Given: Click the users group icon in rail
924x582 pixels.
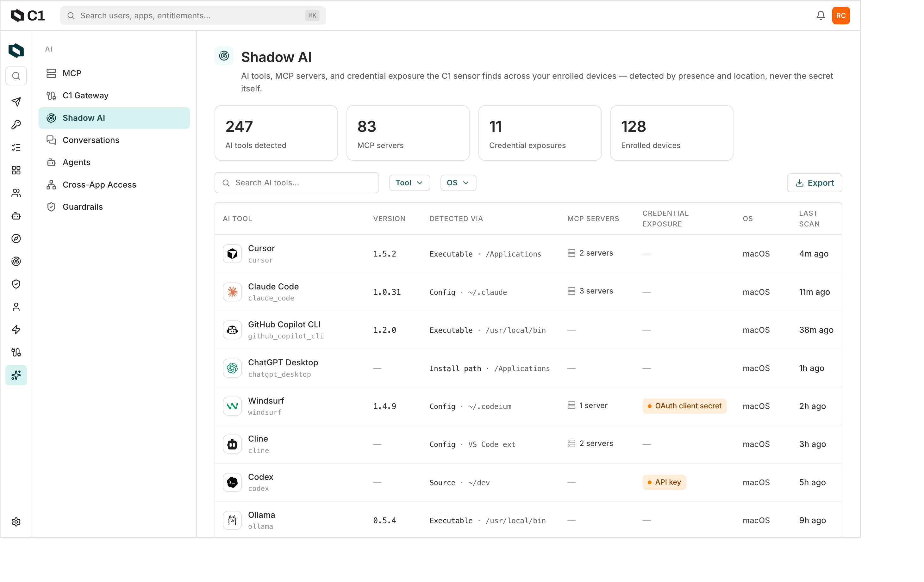Looking at the screenshot, I should coord(16,193).
